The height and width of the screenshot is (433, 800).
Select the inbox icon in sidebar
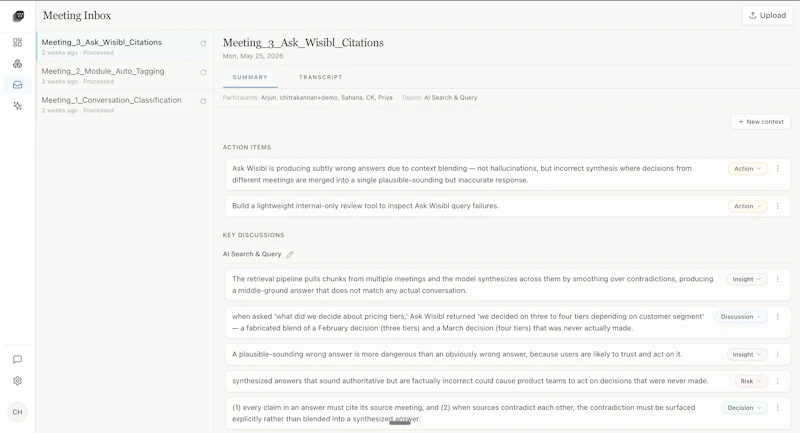pos(17,85)
